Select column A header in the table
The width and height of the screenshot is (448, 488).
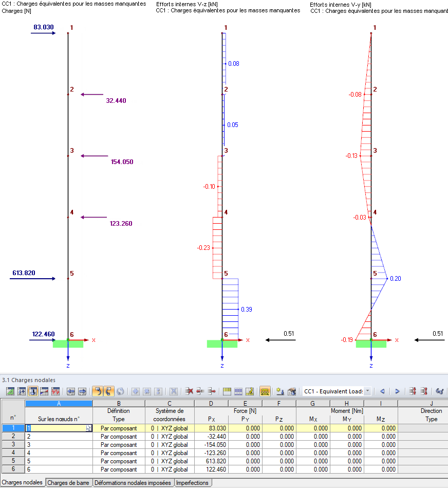coord(59,403)
